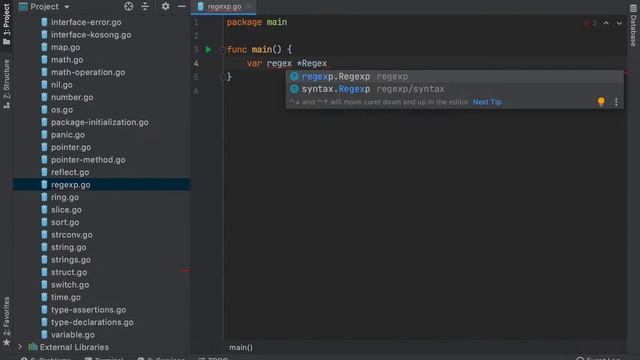Choose the syntax.Regexp completion suggestion
Image resolution: width=640 pixels, height=360 pixels.
[x=454, y=89]
